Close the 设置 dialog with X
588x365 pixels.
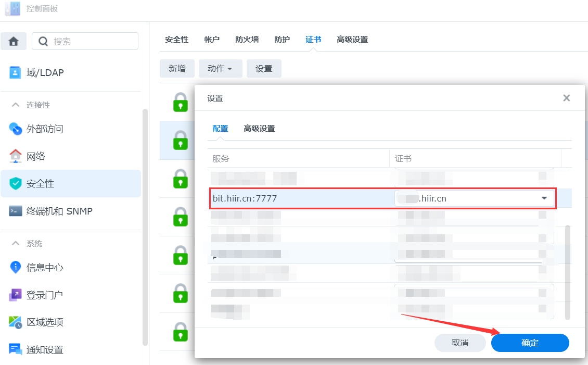click(566, 98)
